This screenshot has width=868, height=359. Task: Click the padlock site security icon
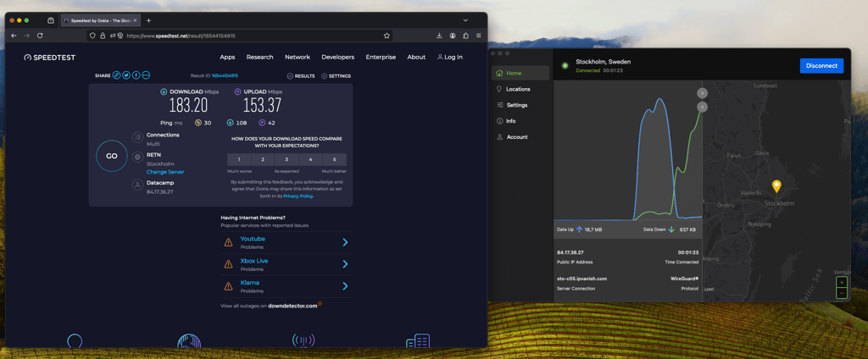(x=103, y=36)
